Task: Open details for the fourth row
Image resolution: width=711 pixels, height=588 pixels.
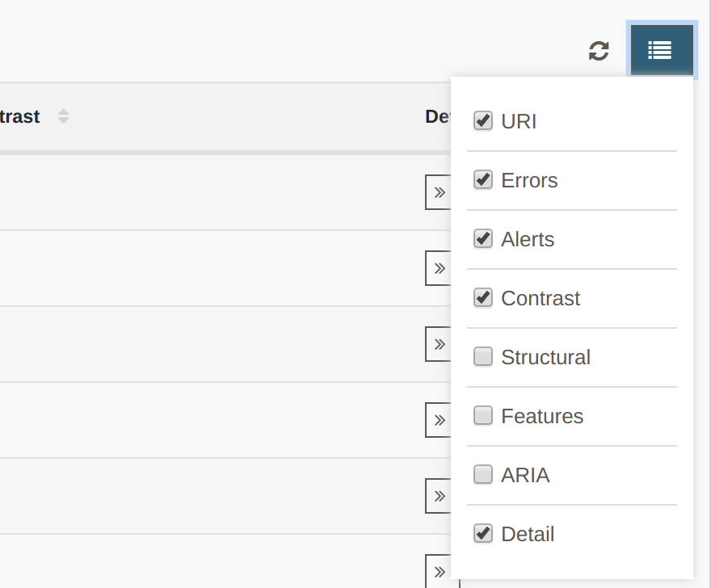Action: click(438, 420)
